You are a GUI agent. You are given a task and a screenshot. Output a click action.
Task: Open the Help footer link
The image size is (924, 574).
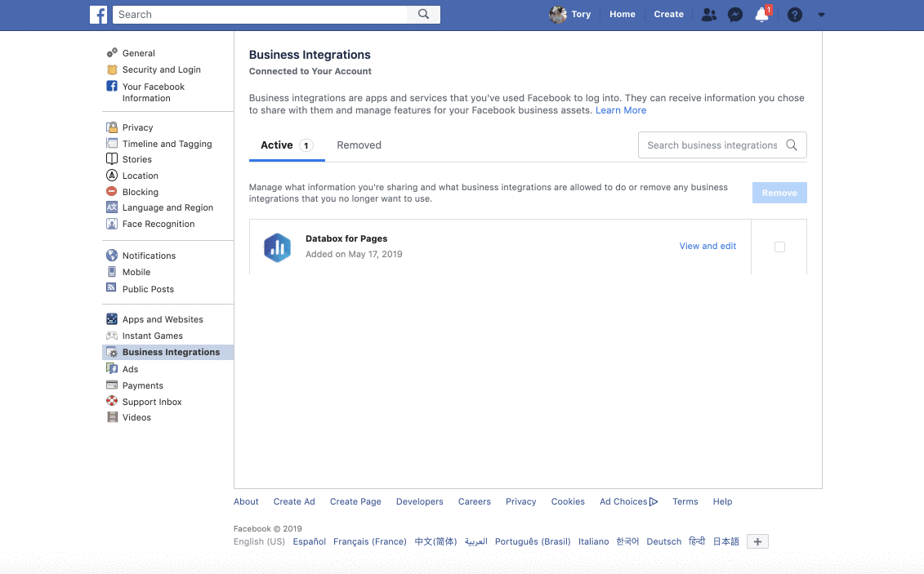(x=722, y=501)
